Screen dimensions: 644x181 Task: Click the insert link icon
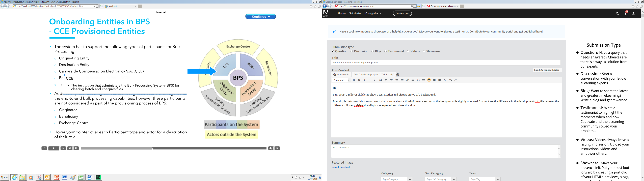pyautogui.click(x=408, y=80)
